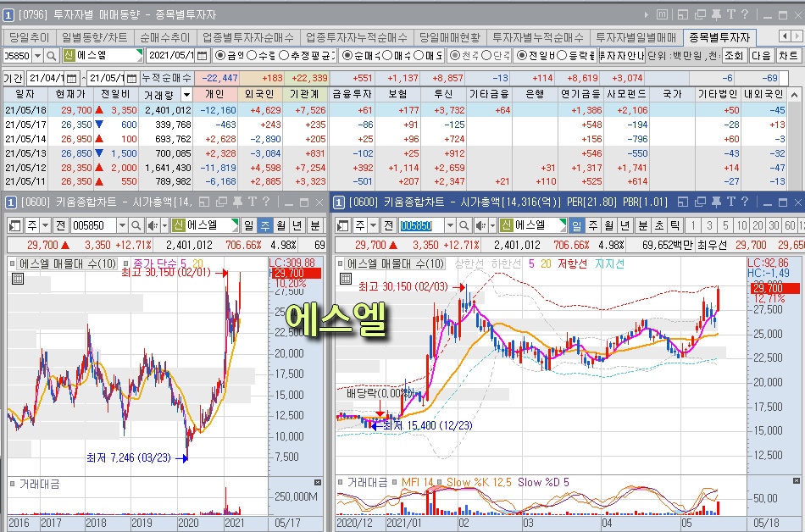Click the window layout icon in right chart title bar

(x=683, y=202)
